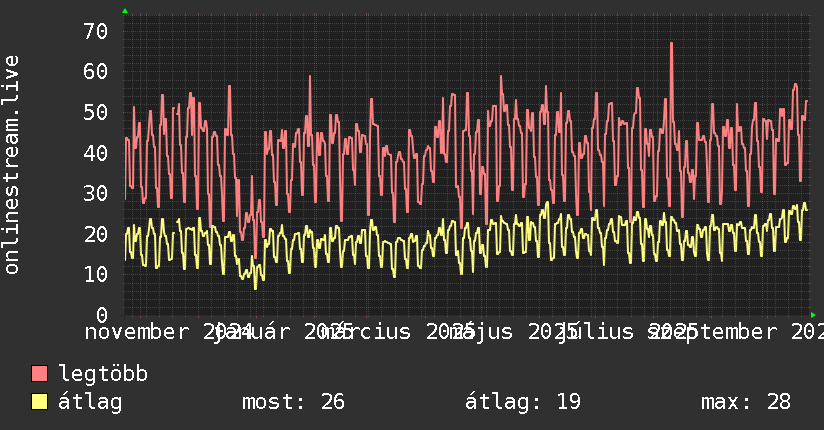This screenshot has width=824, height=430.
Task: Click the yellow átlag legend swatch
Action: coord(39,402)
